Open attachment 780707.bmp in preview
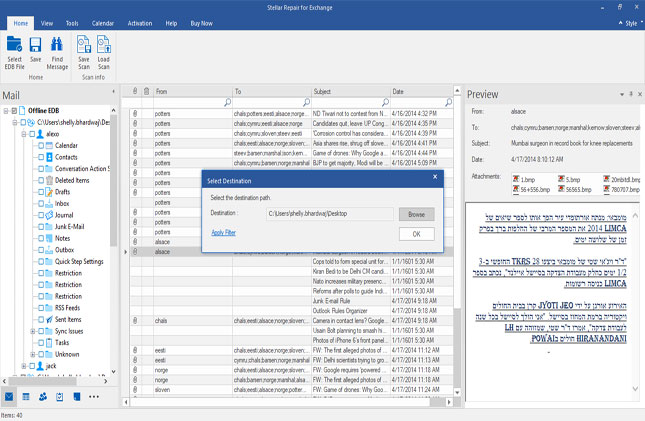Image resolution: width=645 pixels, height=421 pixels. 622,189
